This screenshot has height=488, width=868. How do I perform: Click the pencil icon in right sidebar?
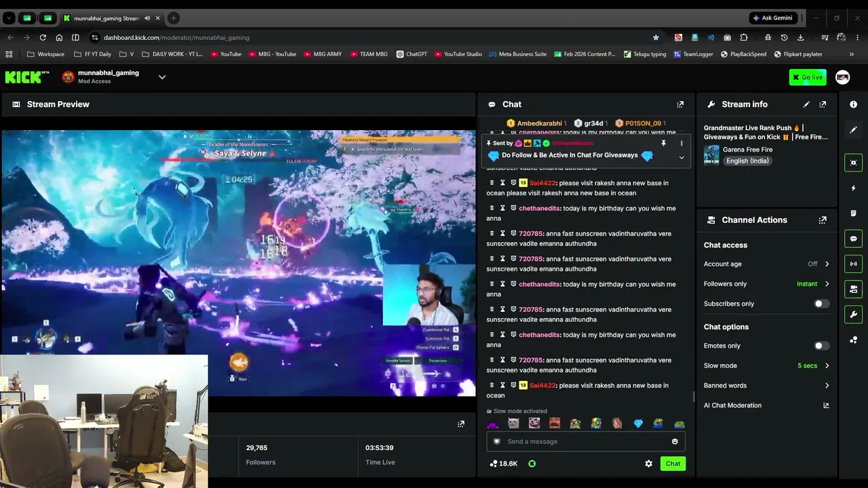pyautogui.click(x=853, y=129)
